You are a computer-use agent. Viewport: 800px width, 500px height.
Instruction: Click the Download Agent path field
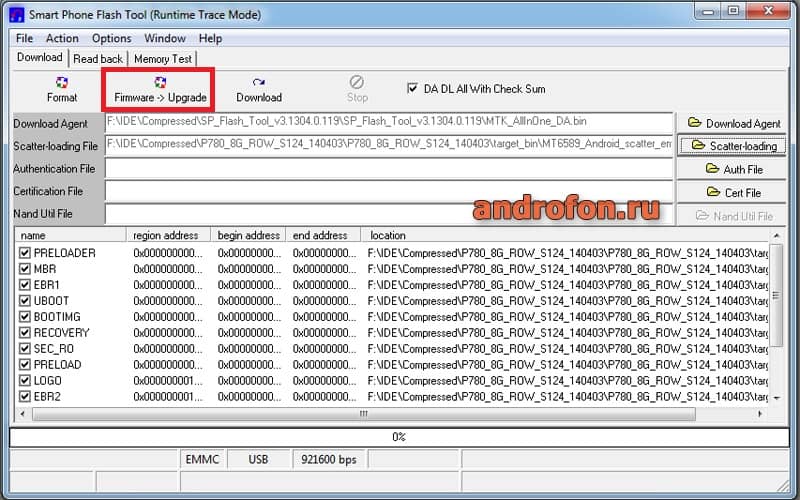389,122
